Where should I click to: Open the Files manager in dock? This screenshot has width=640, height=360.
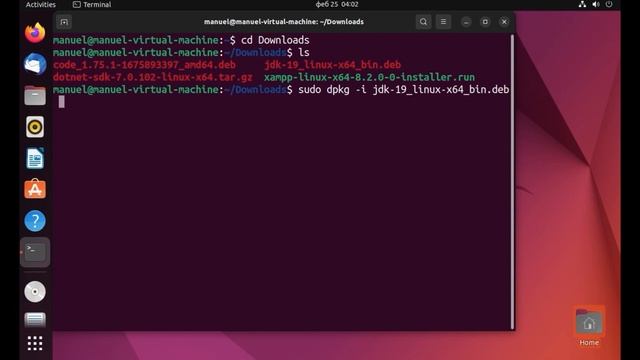35,96
